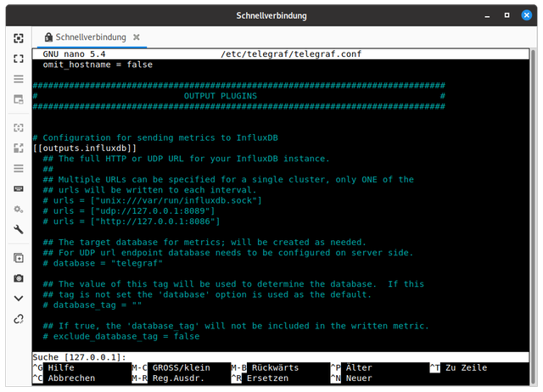The image size is (543, 392).
Task: Click the ^P Älter shortcut
Action: tap(351, 367)
